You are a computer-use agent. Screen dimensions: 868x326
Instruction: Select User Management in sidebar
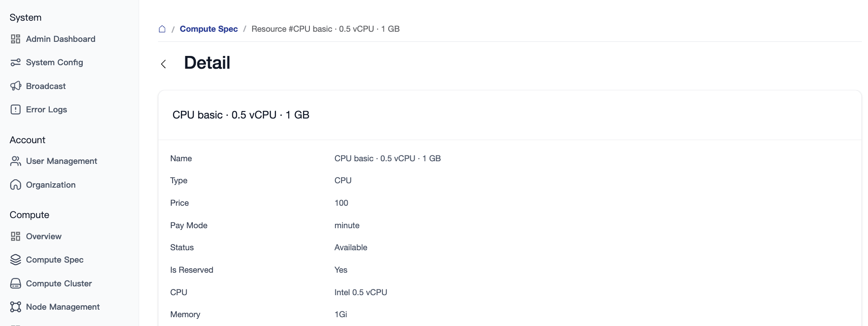click(61, 161)
